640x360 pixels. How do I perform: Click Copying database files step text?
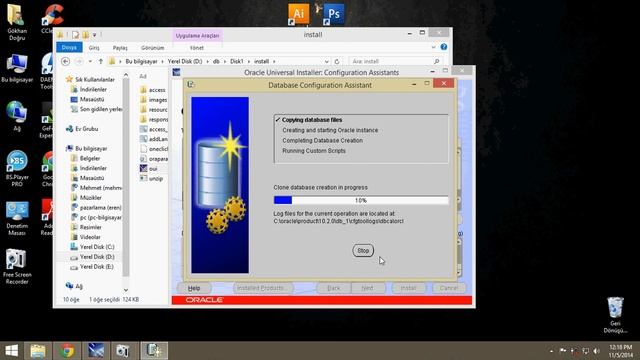tap(312, 120)
